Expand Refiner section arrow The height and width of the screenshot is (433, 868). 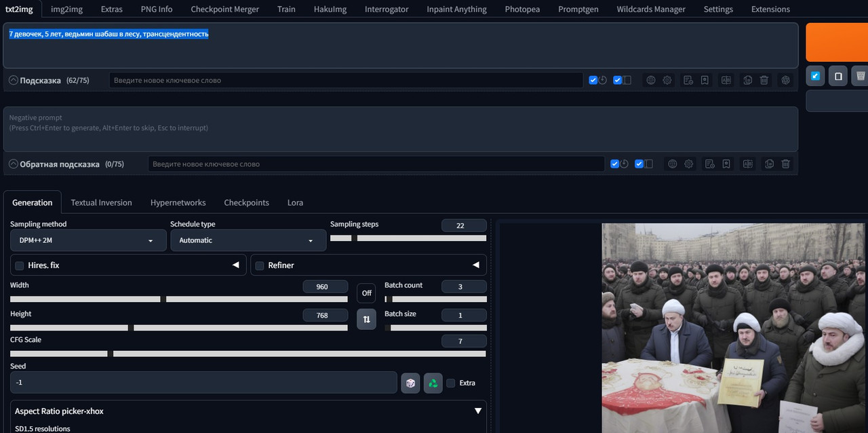pos(476,265)
